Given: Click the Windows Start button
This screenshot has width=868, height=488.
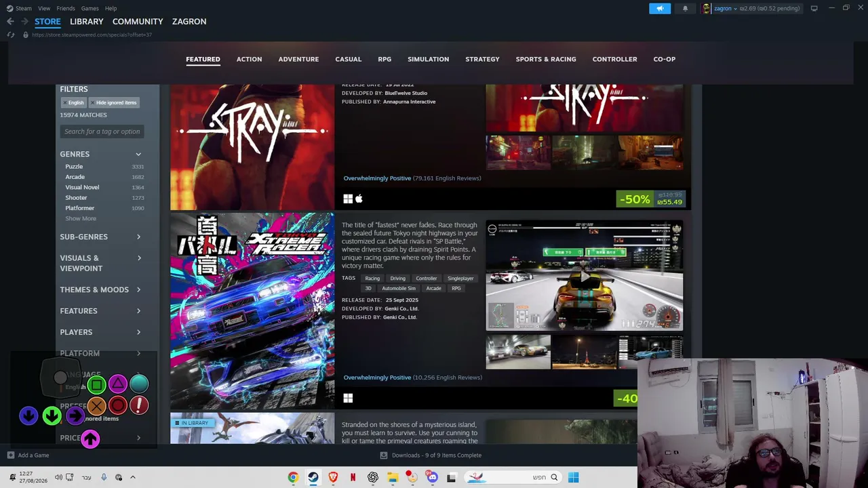Looking at the screenshot, I should tap(573, 477).
